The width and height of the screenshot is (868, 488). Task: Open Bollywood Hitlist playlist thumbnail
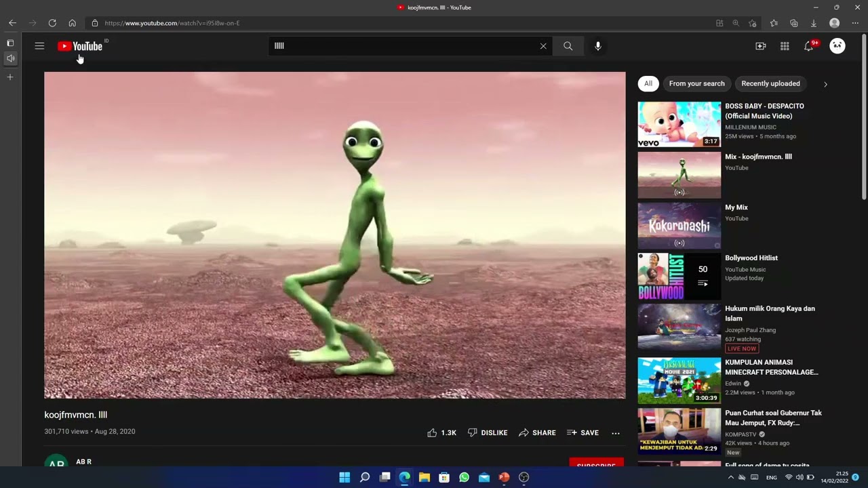pos(679,277)
